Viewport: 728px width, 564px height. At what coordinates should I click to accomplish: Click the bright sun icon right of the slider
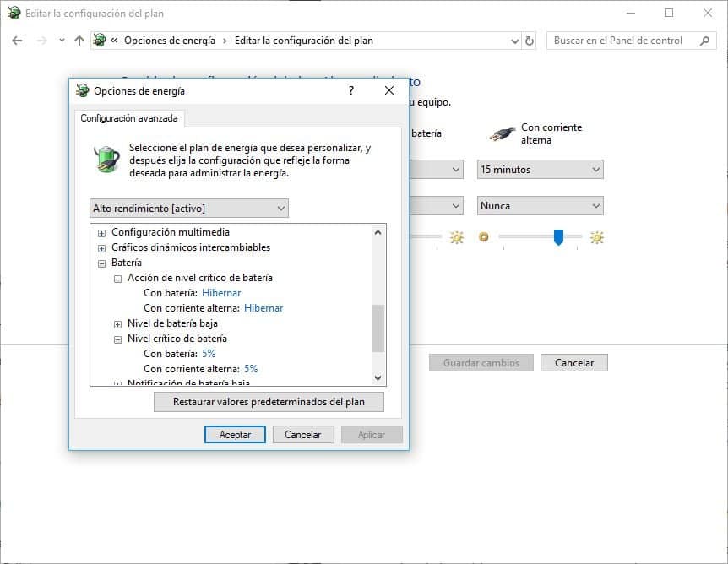[596, 237]
